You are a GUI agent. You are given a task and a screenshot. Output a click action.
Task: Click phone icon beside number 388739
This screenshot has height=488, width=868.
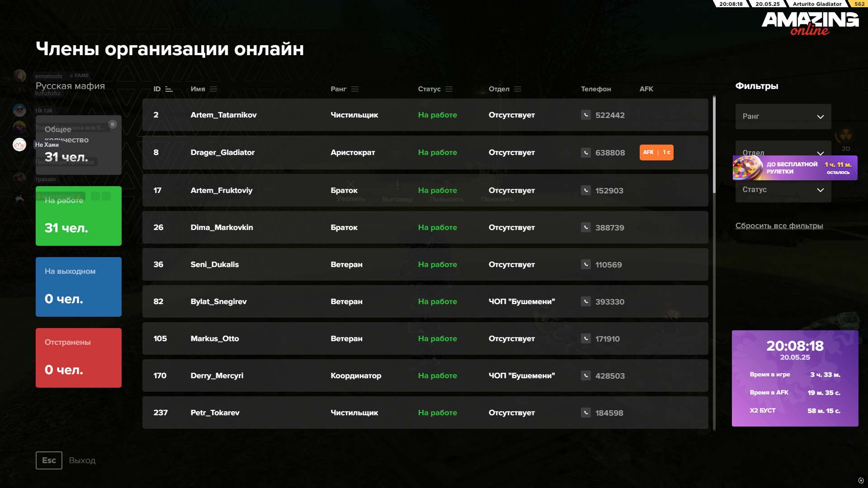coord(585,227)
